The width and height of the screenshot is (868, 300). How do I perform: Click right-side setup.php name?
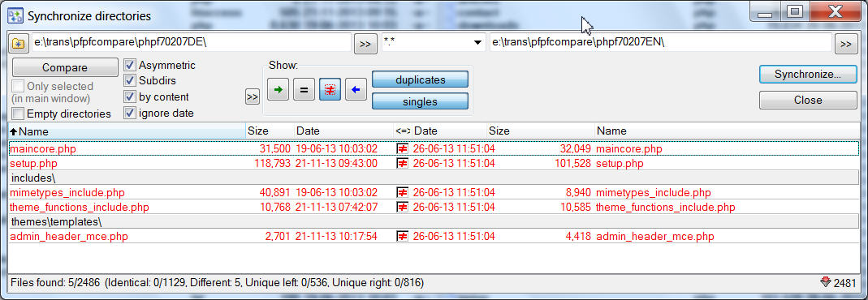point(620,164)
